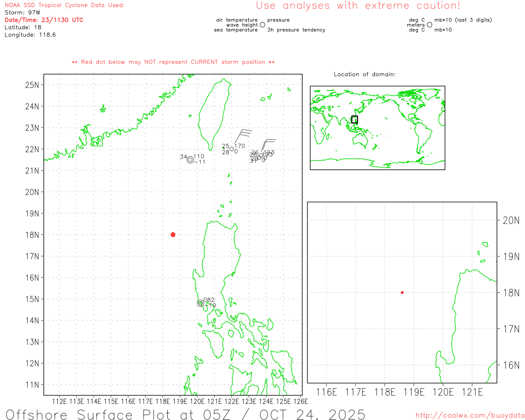Open the coolwx.com/buoydata link
Viewport: 525px width, 420px height.
(x=470, y=415)
